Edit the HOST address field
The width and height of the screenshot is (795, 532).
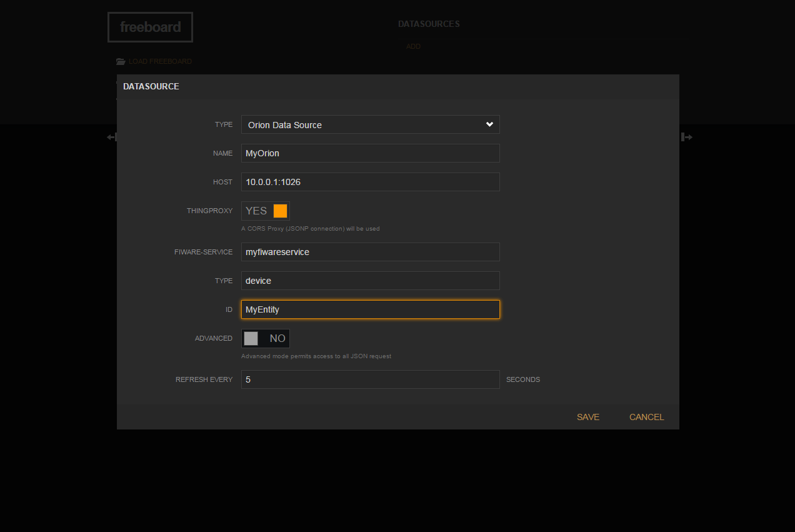click(370, 182)
